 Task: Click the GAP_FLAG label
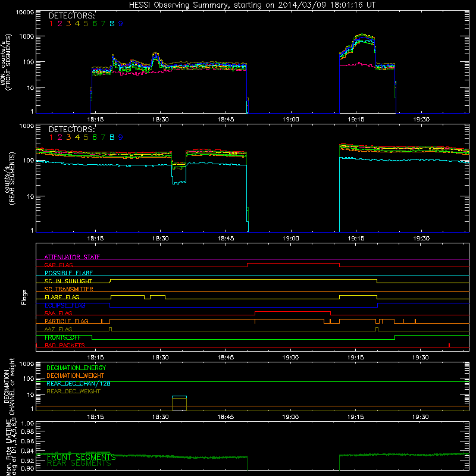(x=58, y=265)
